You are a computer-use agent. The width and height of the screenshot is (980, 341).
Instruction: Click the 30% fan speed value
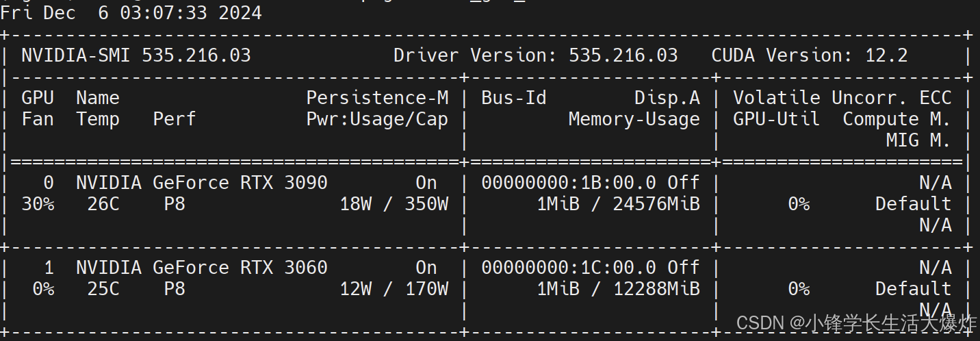pos(38,204)
